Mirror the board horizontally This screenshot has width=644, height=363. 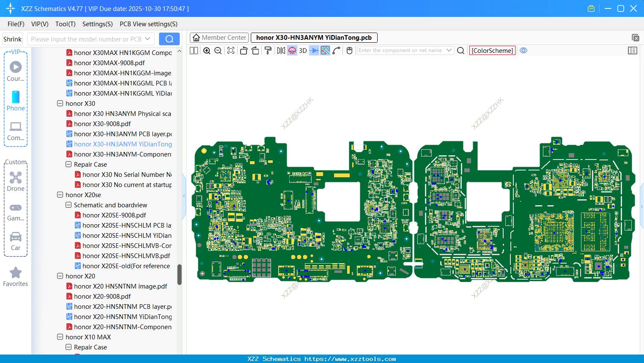click(281, 50)
